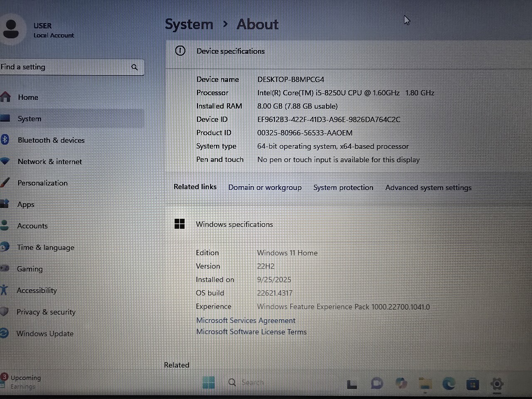
Task: Click the Time & language clock icon
Action: click(x=5, y=247)
